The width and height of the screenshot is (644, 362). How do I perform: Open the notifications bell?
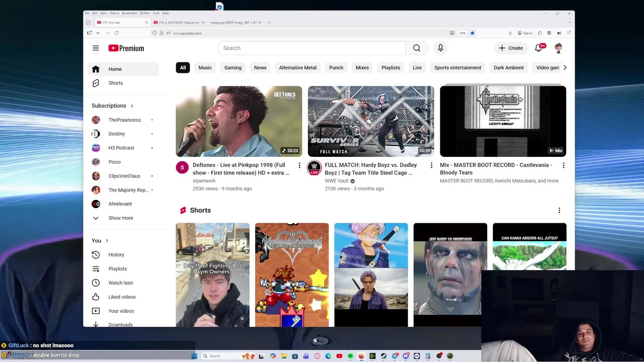pyautogui.click(x=539, y=48)
